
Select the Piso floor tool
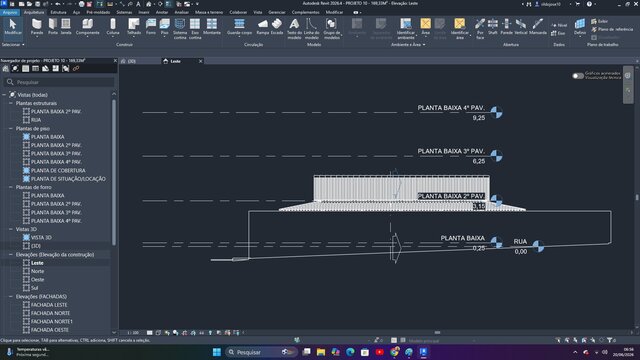point(164,27)
